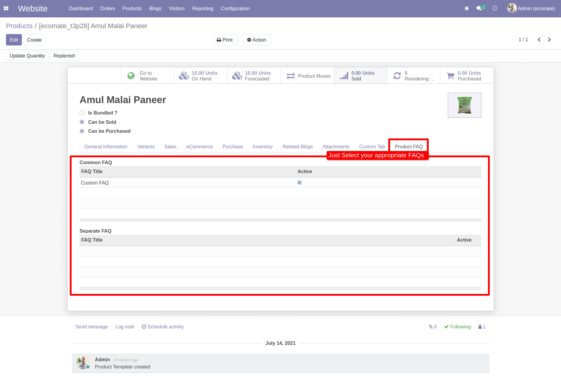
Task: Switch to eCommerce tab
Action: coord(199,147)
